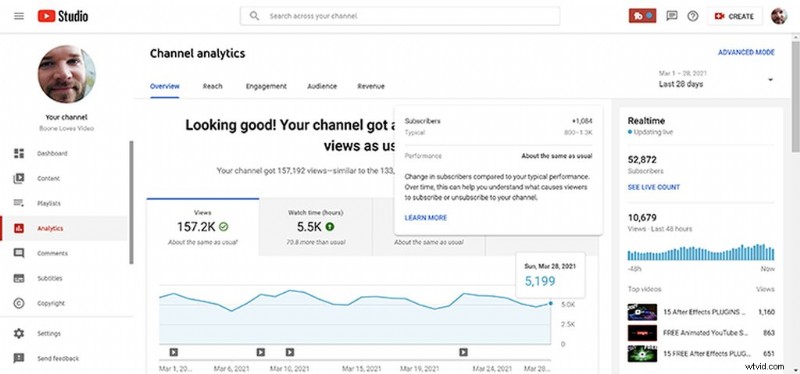Viewport: 800px width, 374px height.
Task: Click the 'FREE Animated YouTube S...' title
Action: 705,333
